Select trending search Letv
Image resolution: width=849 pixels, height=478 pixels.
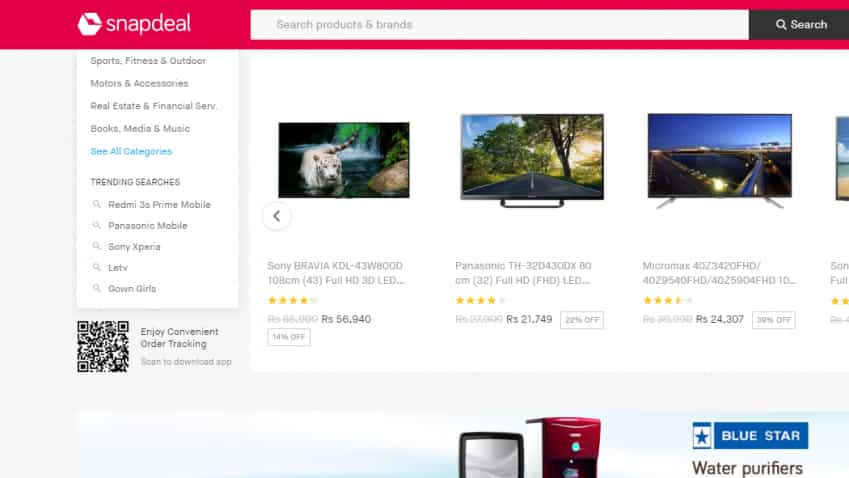[117, 268]
